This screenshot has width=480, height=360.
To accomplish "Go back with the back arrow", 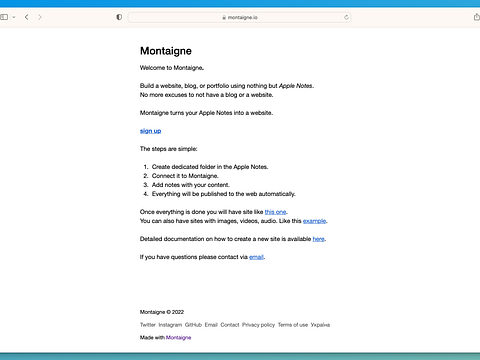I will [27, 17].
